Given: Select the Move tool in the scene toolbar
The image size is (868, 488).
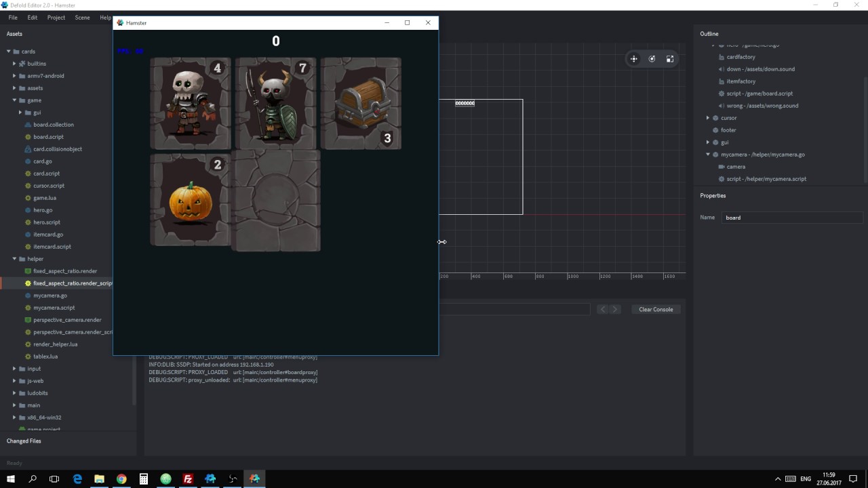Looking at the screenshot, I should [x=634, y=59].
